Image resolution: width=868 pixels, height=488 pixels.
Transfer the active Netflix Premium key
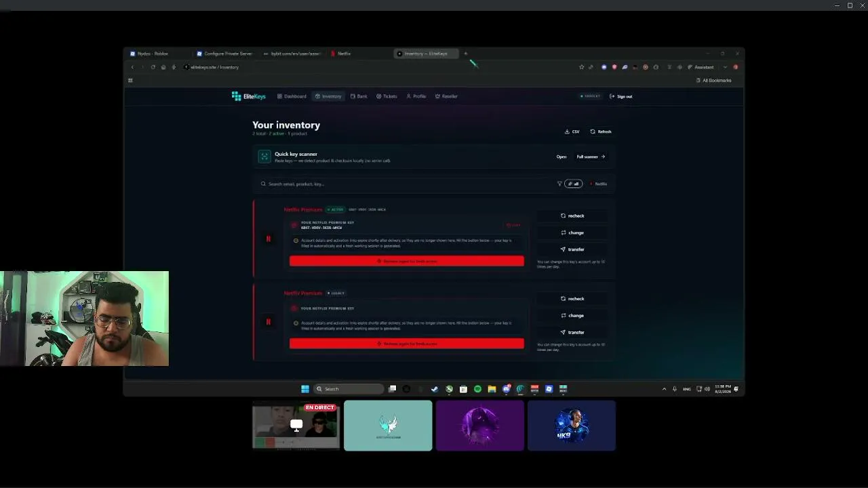pyautogui.click(x=572, y=249)
